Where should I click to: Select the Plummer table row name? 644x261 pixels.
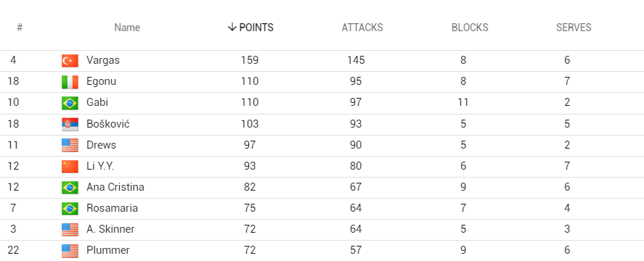coord(108,250)
